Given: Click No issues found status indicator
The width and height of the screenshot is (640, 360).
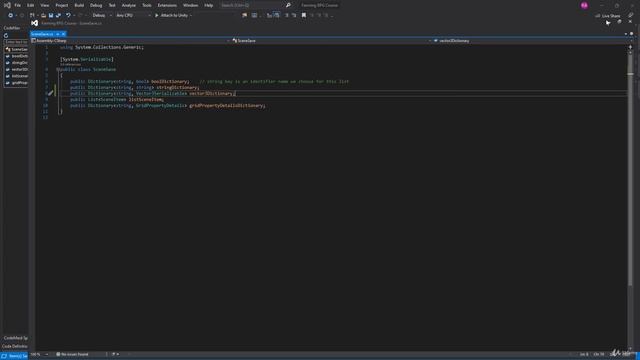Looking at the screenshot, I should (x=72, y=354).
